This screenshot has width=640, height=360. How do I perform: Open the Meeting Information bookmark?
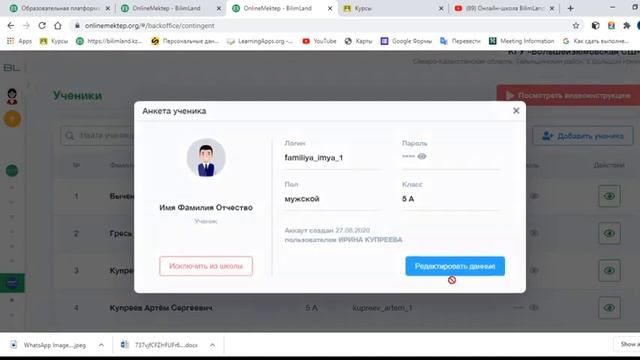point(522,41)
